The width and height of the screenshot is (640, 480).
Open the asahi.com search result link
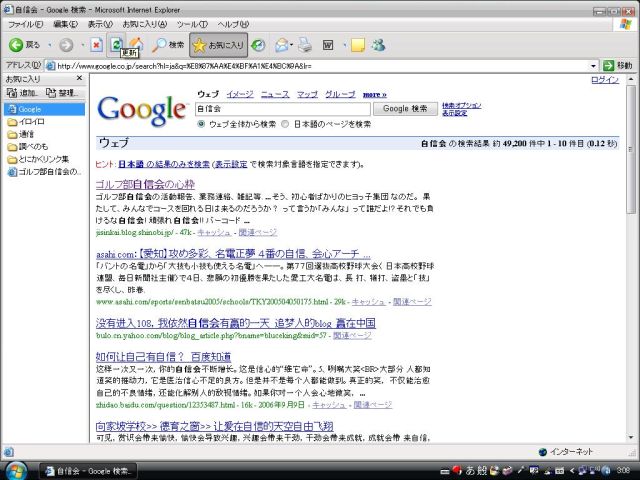pyautogui.click(x=233, y=254)
